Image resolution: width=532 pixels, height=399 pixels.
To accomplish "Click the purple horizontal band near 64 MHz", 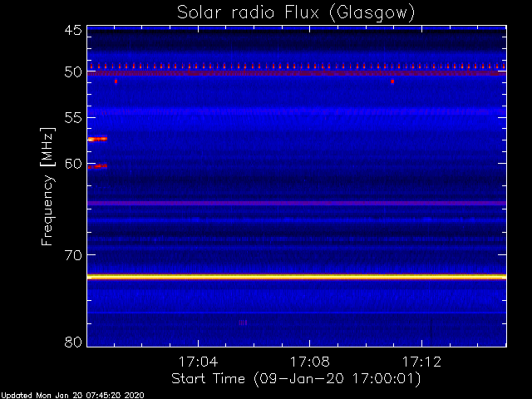I will [x=297, y=203].
